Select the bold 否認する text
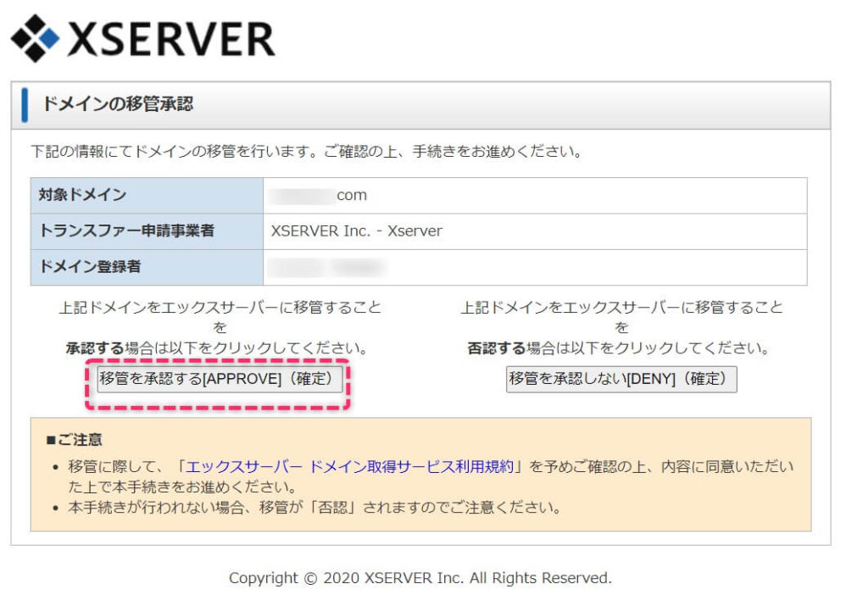The image size is (868, 606). (x=496, y=348)
